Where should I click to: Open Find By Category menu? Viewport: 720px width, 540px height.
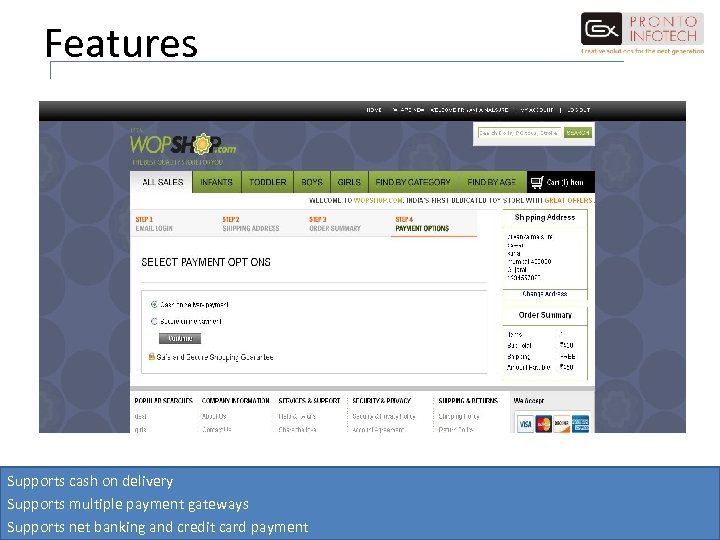(x=413, y=182)
